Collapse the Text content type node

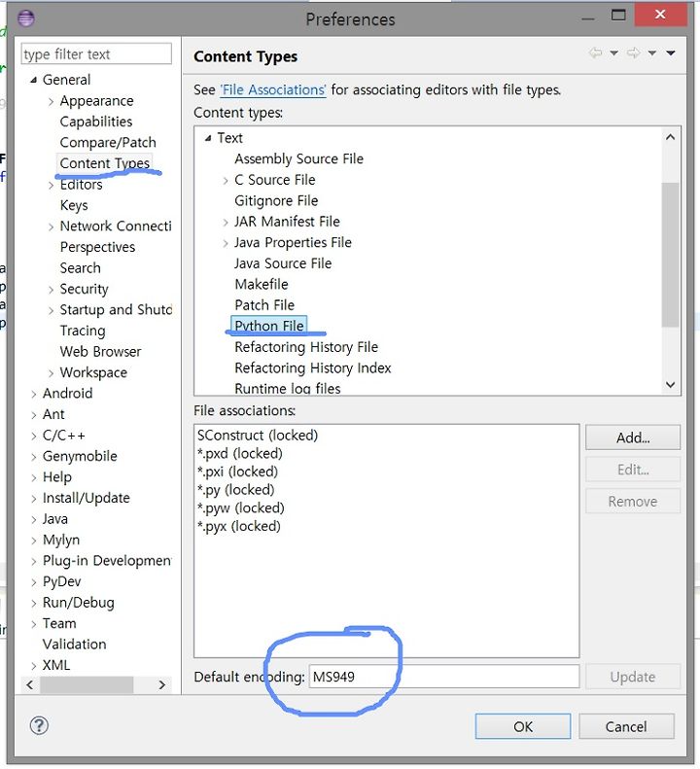pos(208,138)
